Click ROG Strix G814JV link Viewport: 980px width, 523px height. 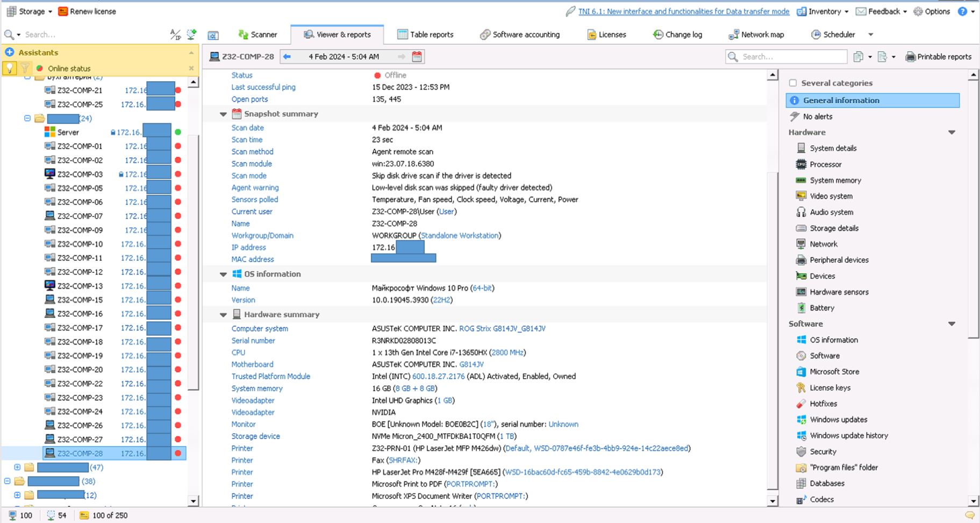pos(502,329)
